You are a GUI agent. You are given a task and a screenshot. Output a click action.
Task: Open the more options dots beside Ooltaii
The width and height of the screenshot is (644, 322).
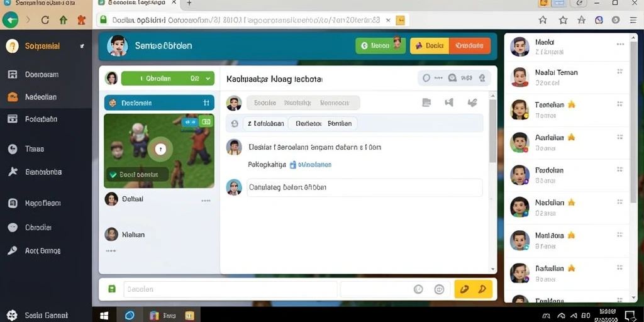(x=206, y=201)
